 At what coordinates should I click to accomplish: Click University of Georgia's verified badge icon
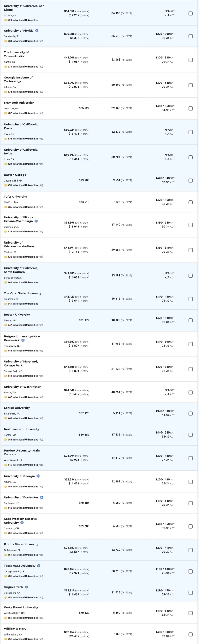[38, 476]
